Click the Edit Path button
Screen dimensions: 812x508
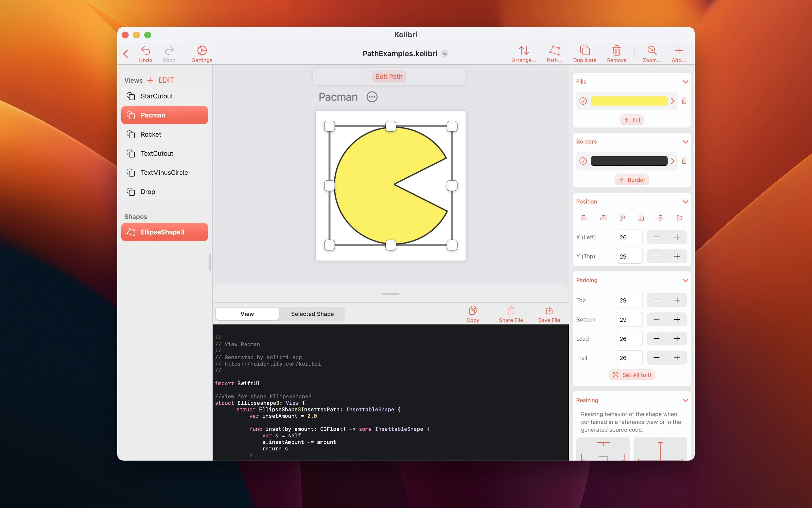[389, 76]
